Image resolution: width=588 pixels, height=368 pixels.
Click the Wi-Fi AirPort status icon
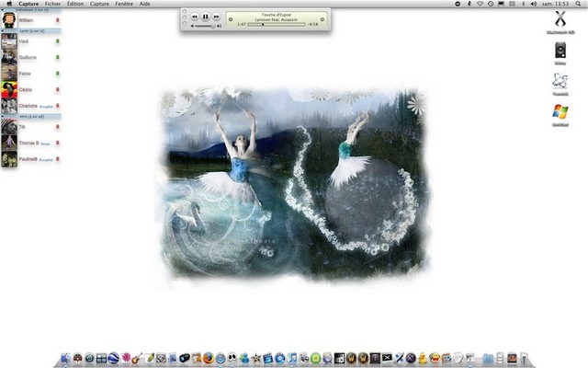[480, 4]
